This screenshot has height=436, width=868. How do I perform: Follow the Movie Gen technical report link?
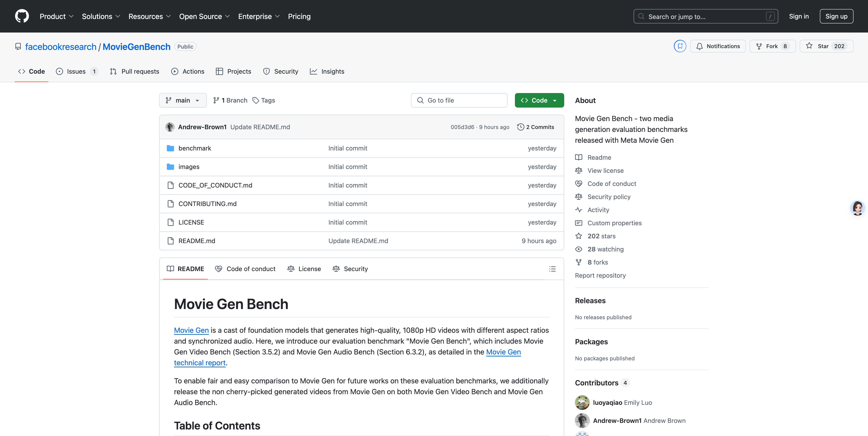pyautogui.click(x=503, y=352)
